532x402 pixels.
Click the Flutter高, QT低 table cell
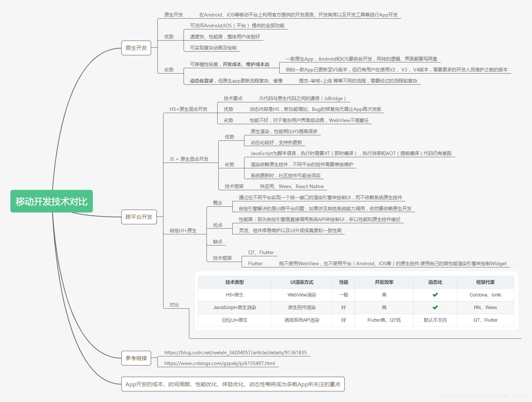[x=384, y=320]
